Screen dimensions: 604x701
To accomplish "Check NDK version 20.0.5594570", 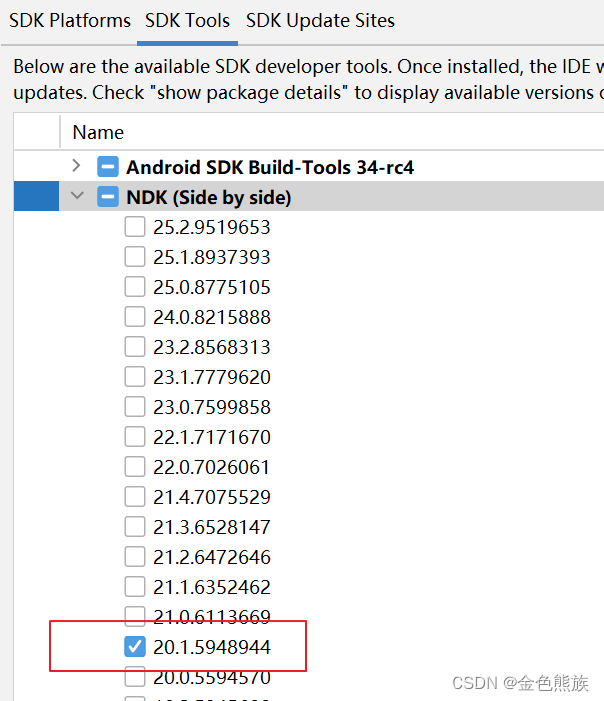I will pyautogui.click(x=135, y=676).
